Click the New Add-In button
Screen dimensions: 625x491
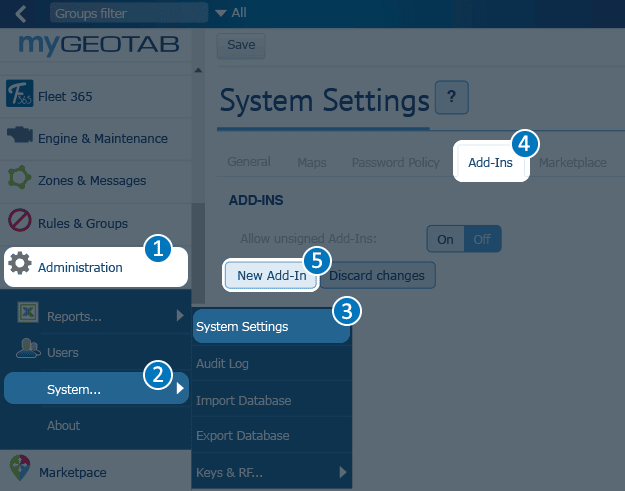pos(272,275)
